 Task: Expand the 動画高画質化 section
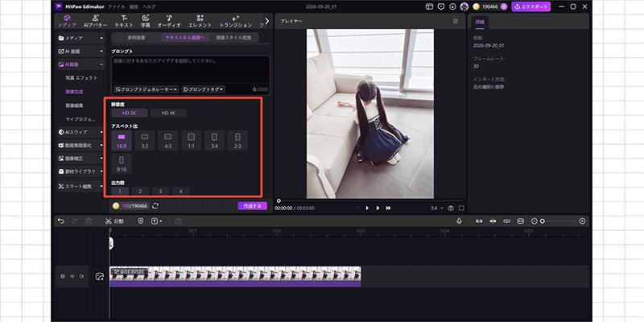click(x=81, y=146)
